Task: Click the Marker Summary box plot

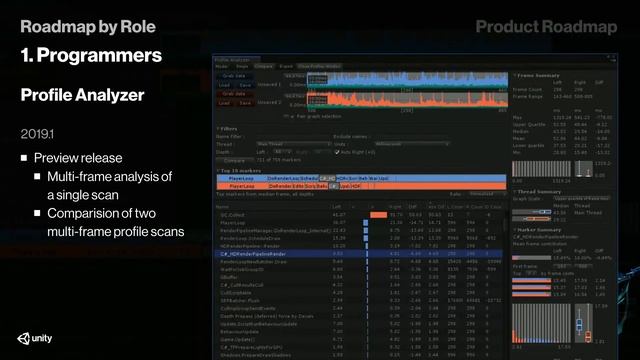Action: [x=584, y=323]
